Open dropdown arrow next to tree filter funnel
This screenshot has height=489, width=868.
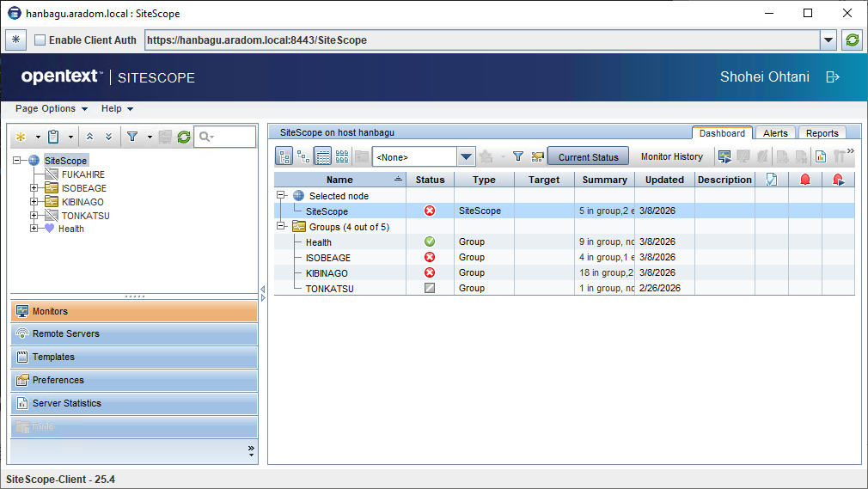pyautogui.click(x=150, y=138)
